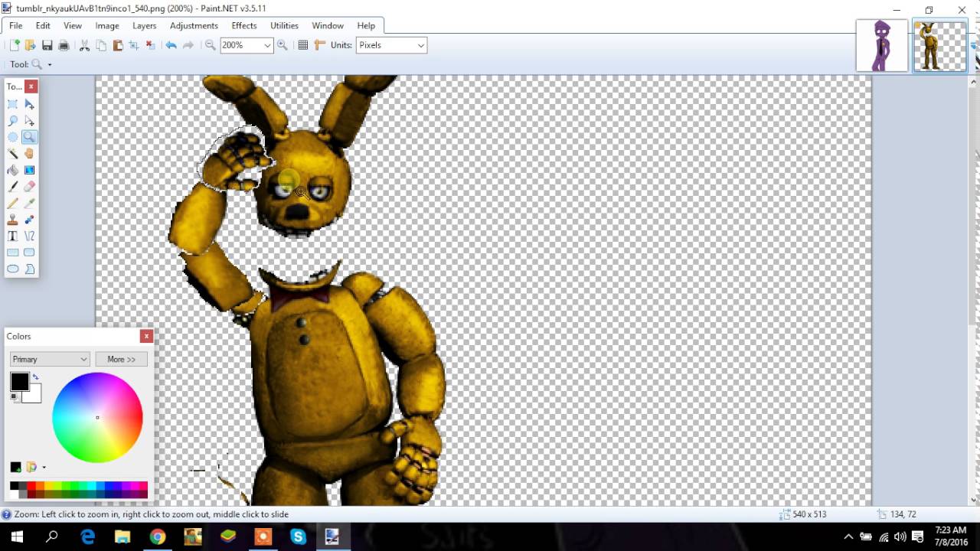Screen dimensions: 980x551
Task: Select the Lasso Select tool
Action: pos(13,121)
